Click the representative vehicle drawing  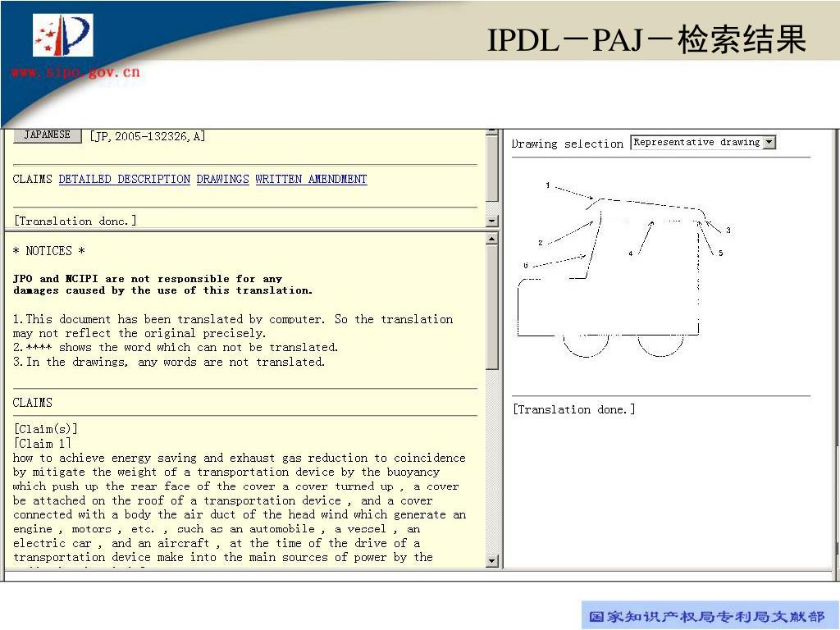(623, 271)
